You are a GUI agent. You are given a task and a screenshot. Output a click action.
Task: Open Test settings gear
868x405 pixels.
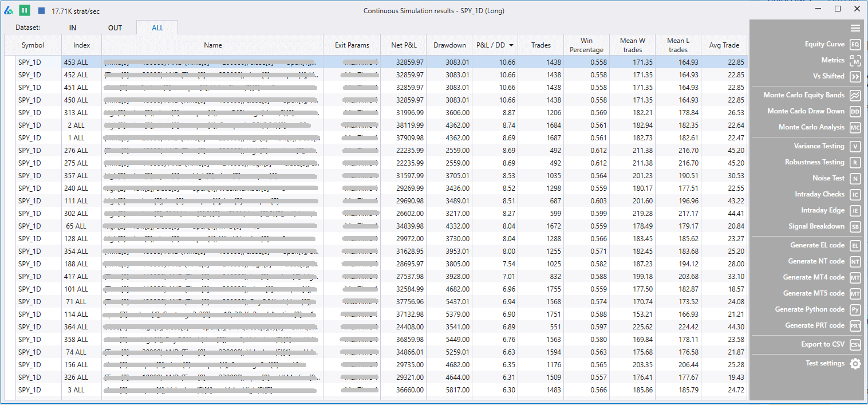coord(855,364)
